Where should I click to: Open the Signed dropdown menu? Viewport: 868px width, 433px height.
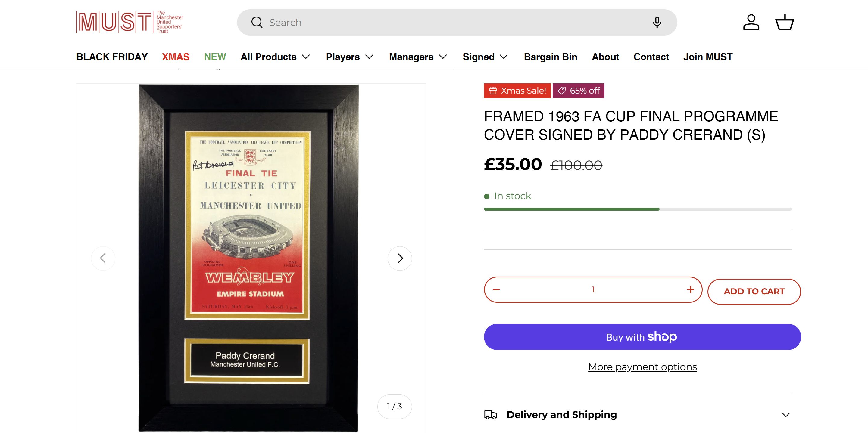click(x=485, y=57)
